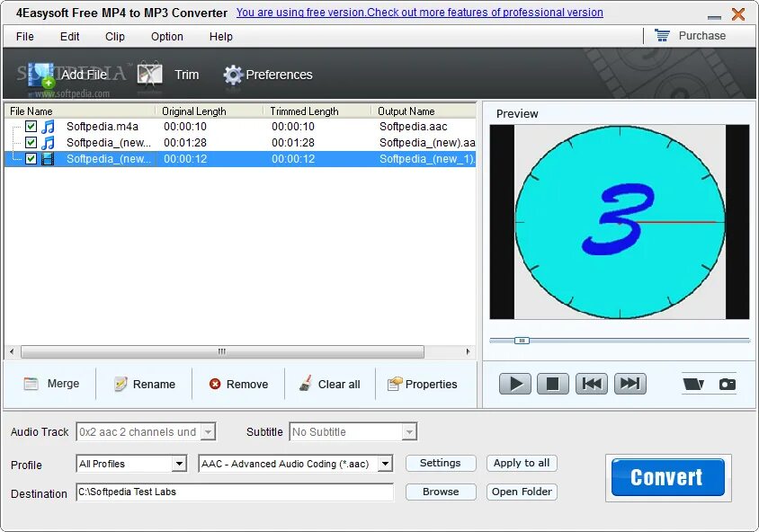Click the Output Name column header
759x532 pixels.
click(424, 111)
